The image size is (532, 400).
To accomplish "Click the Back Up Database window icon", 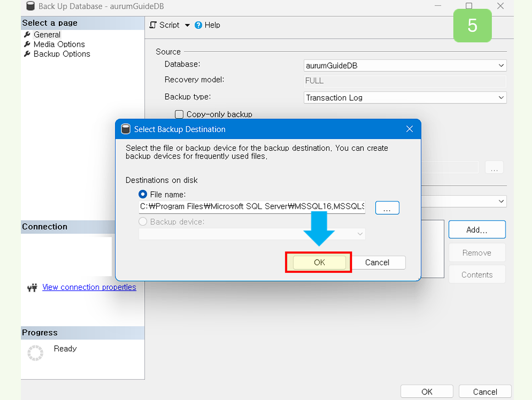I will [31, 6].
